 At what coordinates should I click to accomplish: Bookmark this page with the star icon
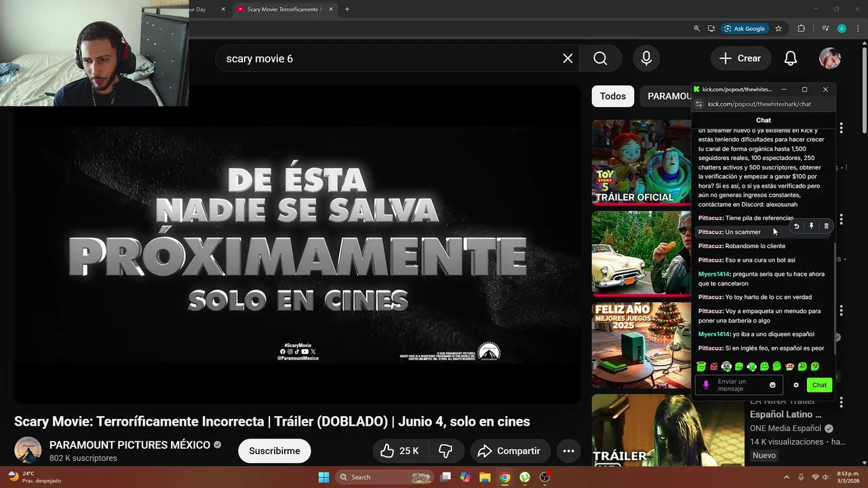click(x=778, y=28)
